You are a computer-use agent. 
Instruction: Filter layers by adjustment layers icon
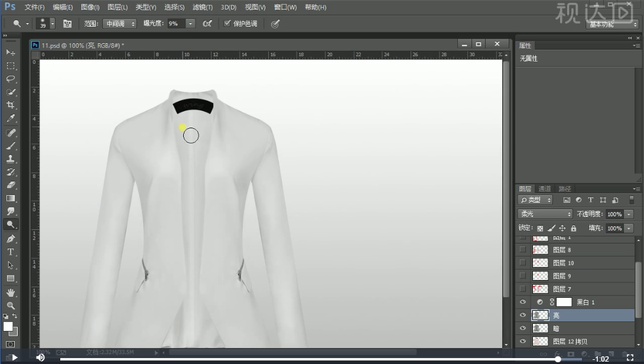(578, 200)
